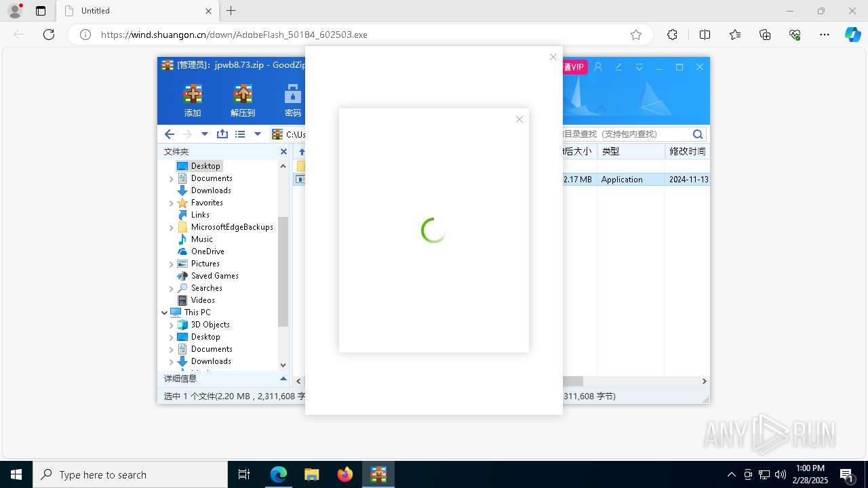Expand the 3D Objects tree node
The width and height of the screenshot is (868, 488).
[x=171, y=325]
